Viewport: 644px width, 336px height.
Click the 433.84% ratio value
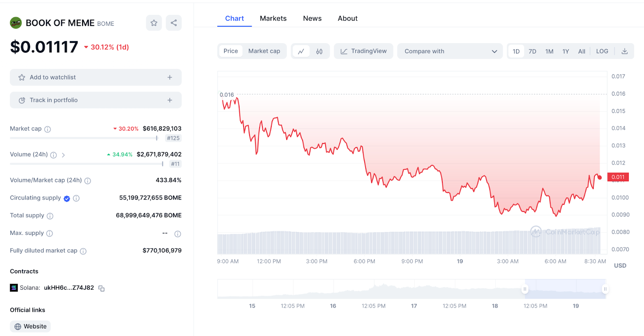click(169, 180)
